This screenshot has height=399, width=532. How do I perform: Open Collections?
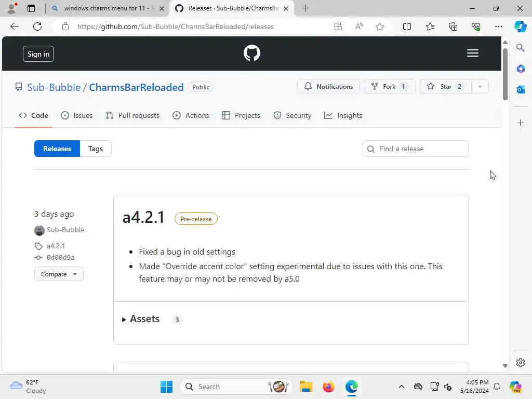click(453, 26)
